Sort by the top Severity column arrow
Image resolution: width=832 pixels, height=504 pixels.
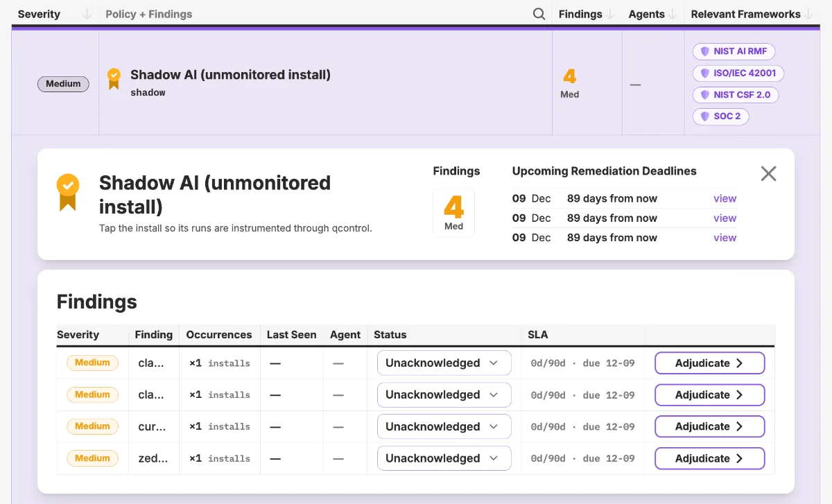(x=87, y=14)
